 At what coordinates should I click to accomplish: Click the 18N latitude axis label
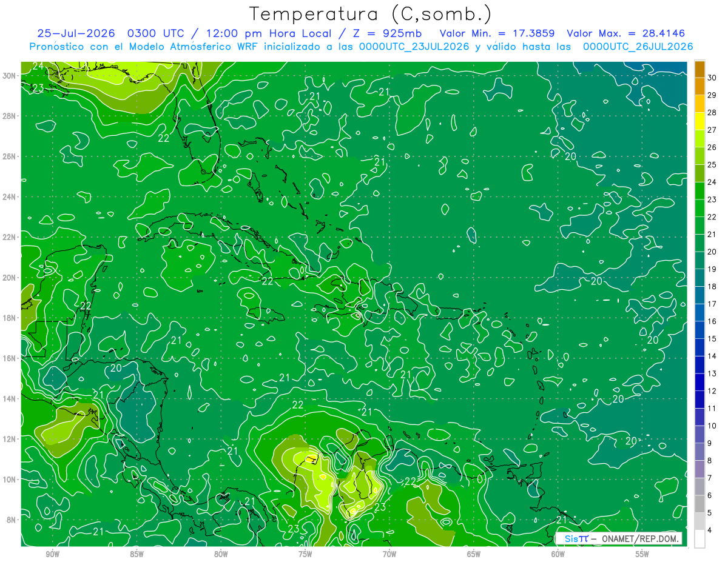coord(9,318)
